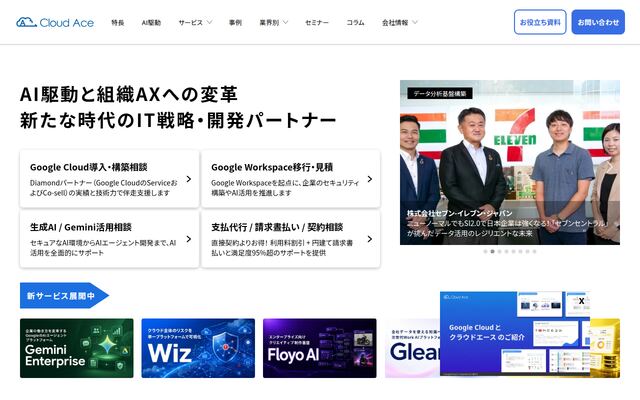The height and width of the screenshot is (400, 640).
Task: Click arrow on 支払代行 / 請求書払い card
Action: pos(370,239)
